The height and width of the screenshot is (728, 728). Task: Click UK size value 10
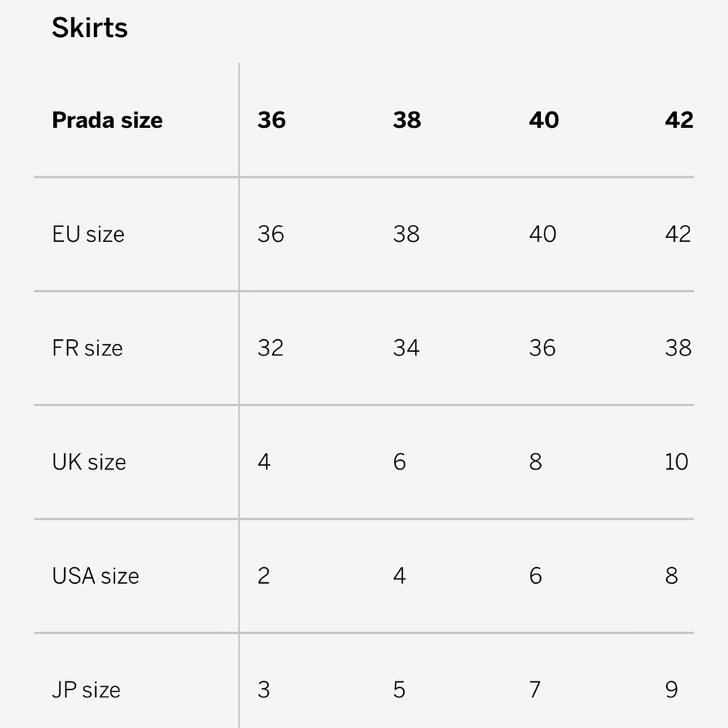tap(676, 462)
